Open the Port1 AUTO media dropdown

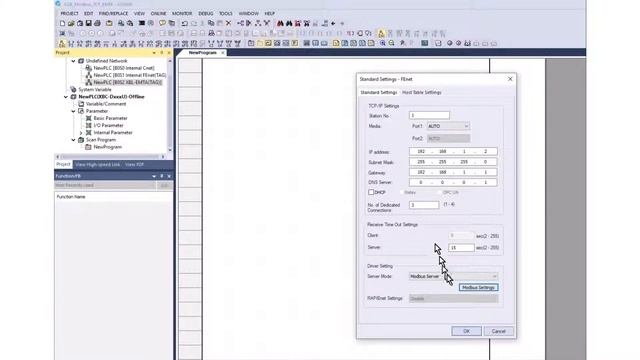(448, 126)
